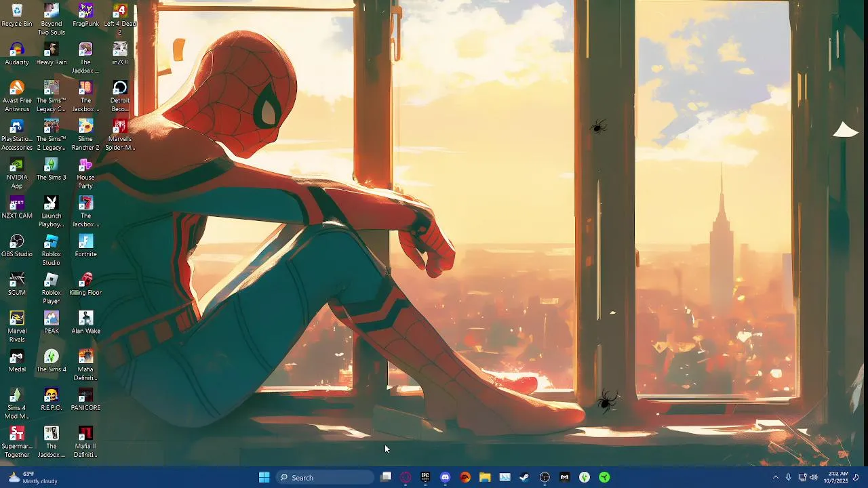Open the clock showing 2:02 AM
868x488 pixels.
[x=836, y=477]
